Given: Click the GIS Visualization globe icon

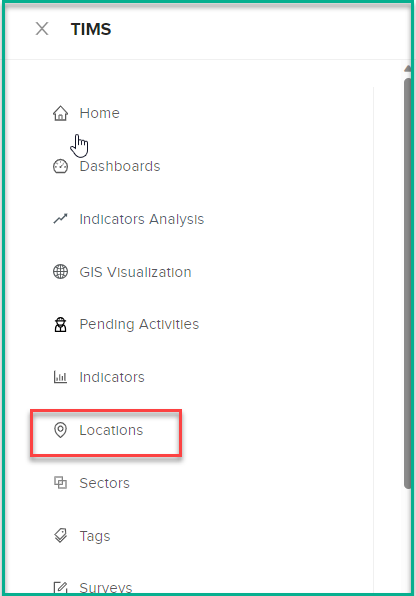Looking at the screenshot, I should 60,272.
